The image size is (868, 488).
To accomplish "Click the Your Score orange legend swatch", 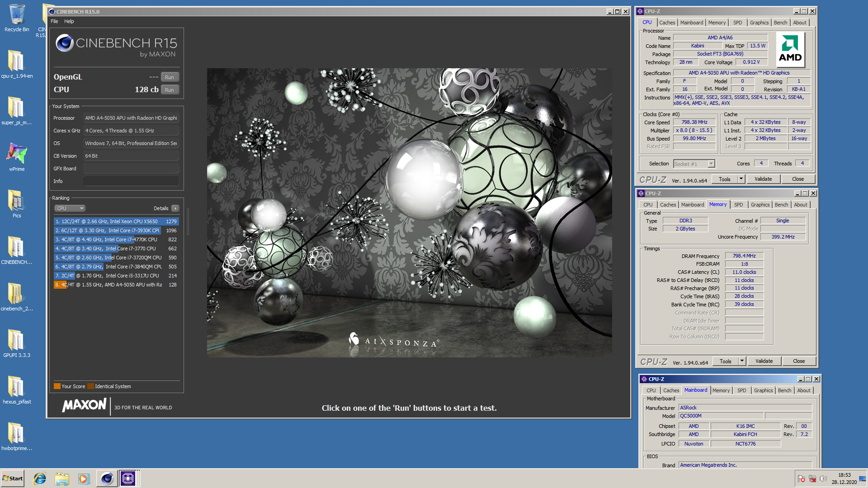I will (57, 386).
